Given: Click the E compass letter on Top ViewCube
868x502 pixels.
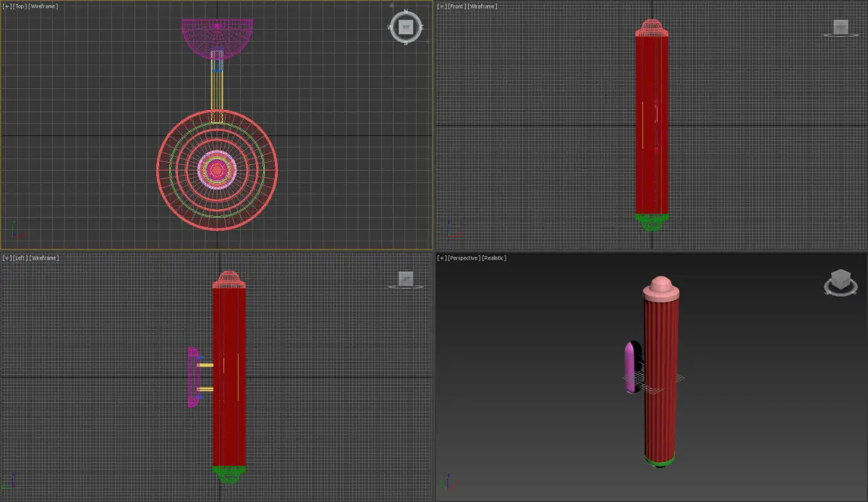Looking at the screenshot, I should [x=421, y=27].
